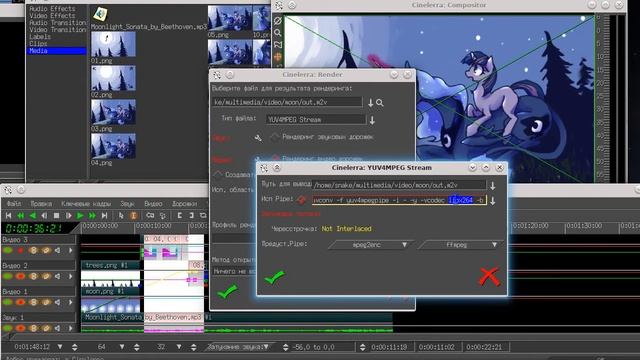640x360 pixels.
Task: Select the Video Effects folder in the resources list
Action: (x=52, y=16)
